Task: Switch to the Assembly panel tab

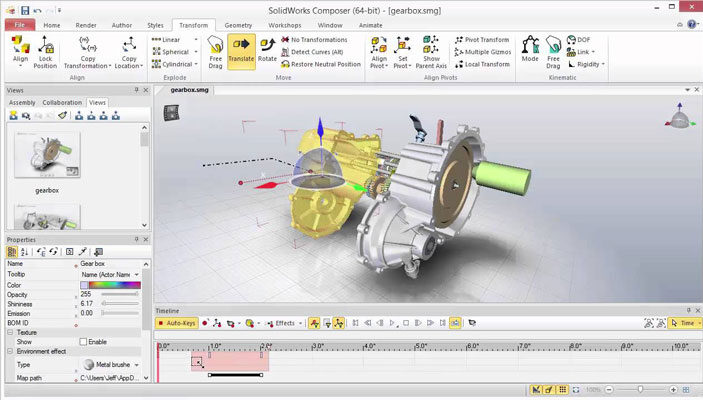Action: click(x=22, y=102)
